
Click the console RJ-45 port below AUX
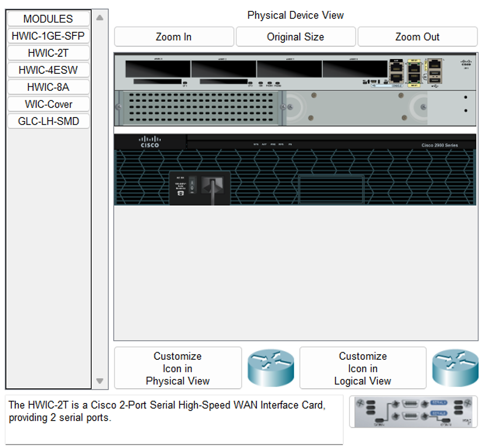click(x=396, y=78)
